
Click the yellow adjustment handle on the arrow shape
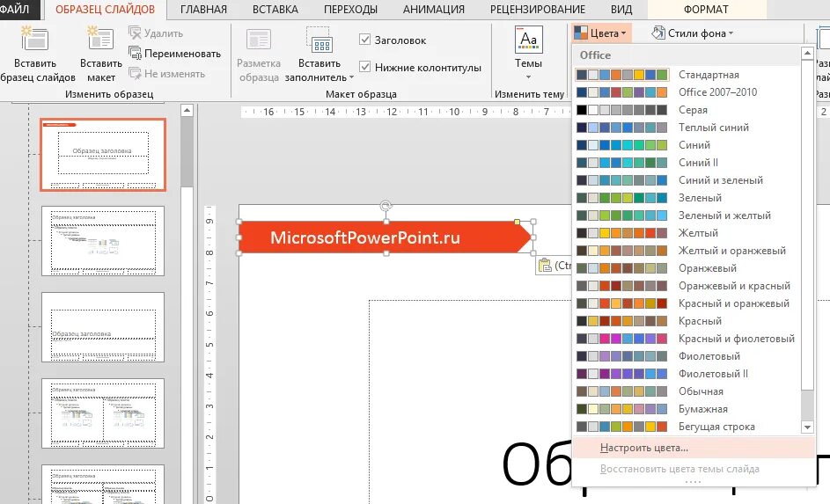click(x=518, y=223)
